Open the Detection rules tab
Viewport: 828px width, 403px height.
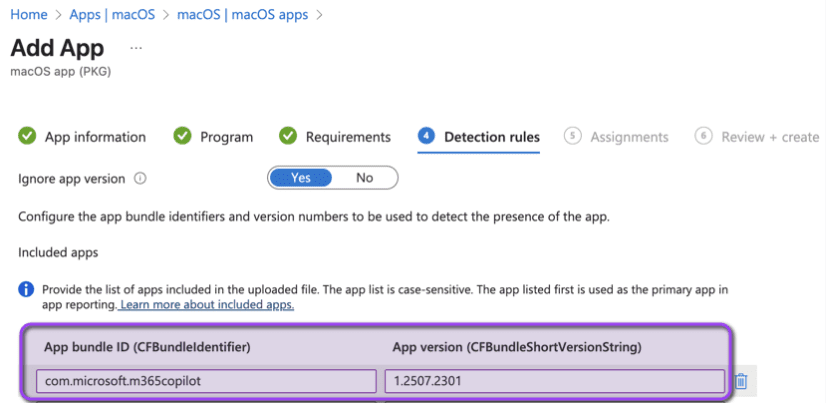coord(491,137)
